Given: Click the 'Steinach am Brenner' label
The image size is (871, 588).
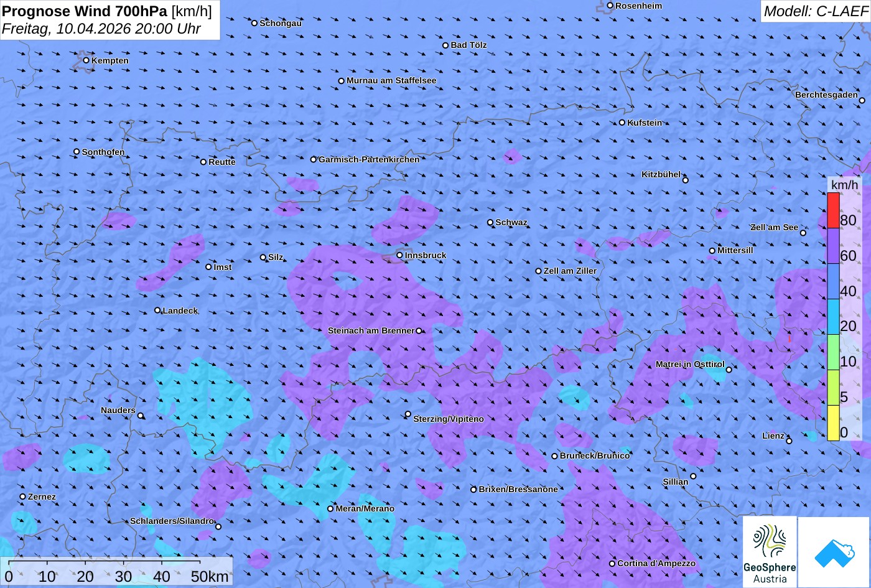Looking at the screenshot, I should click(x=371, y=330).
